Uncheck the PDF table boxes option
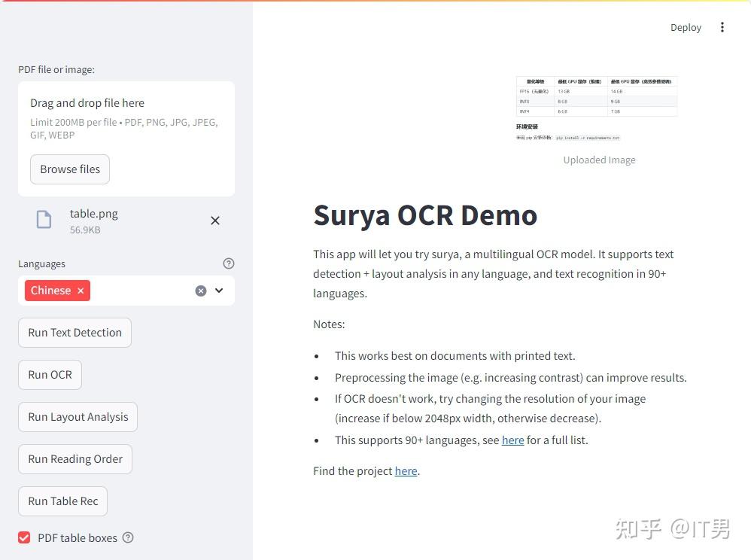The width and height of the screenshot is (751, 560). [24, 537]
